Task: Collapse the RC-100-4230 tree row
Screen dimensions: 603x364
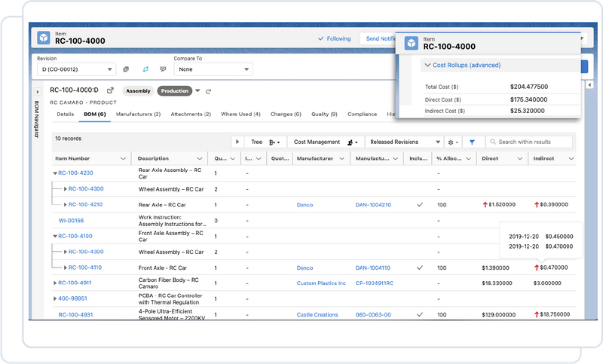Action: (x=54, y=173)
